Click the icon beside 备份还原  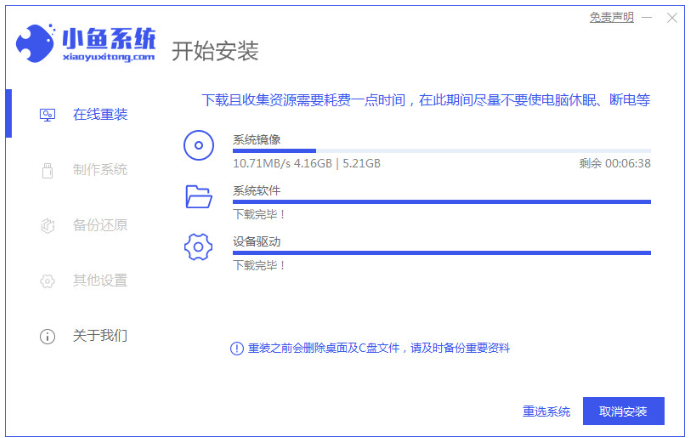47,225
